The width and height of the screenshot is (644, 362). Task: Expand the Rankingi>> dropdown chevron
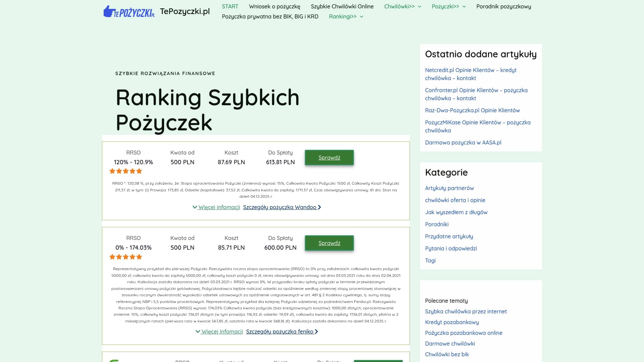point(361,17)
